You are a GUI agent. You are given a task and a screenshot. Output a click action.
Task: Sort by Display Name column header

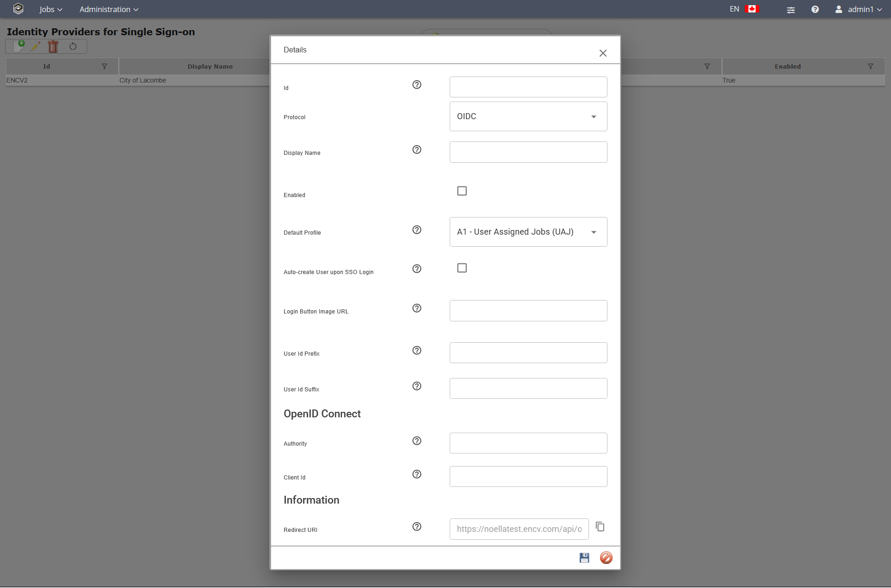pyautogui.click(x=210, y=66)
